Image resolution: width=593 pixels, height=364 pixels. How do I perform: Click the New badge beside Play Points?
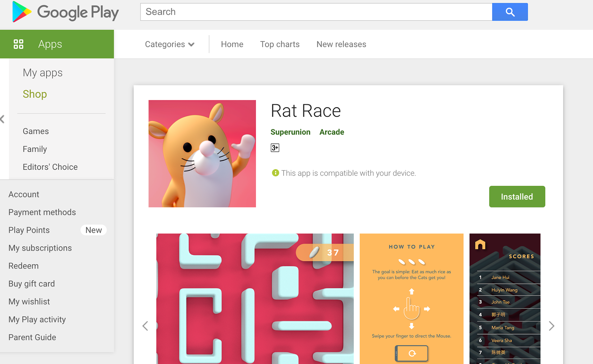click(x=94, y=230)
